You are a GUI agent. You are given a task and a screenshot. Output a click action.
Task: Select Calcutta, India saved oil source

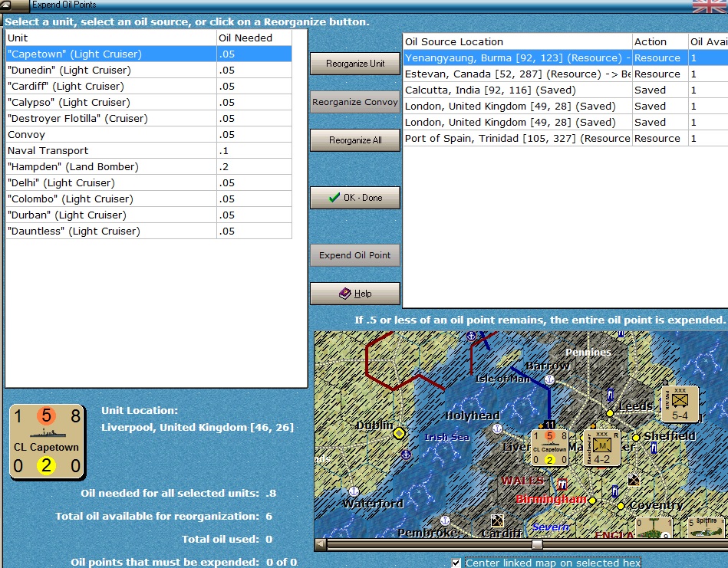tap(565, 90)
